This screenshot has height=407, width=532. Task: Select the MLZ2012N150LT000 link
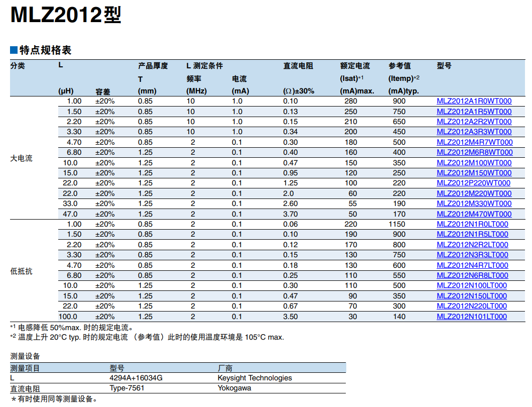472,296
